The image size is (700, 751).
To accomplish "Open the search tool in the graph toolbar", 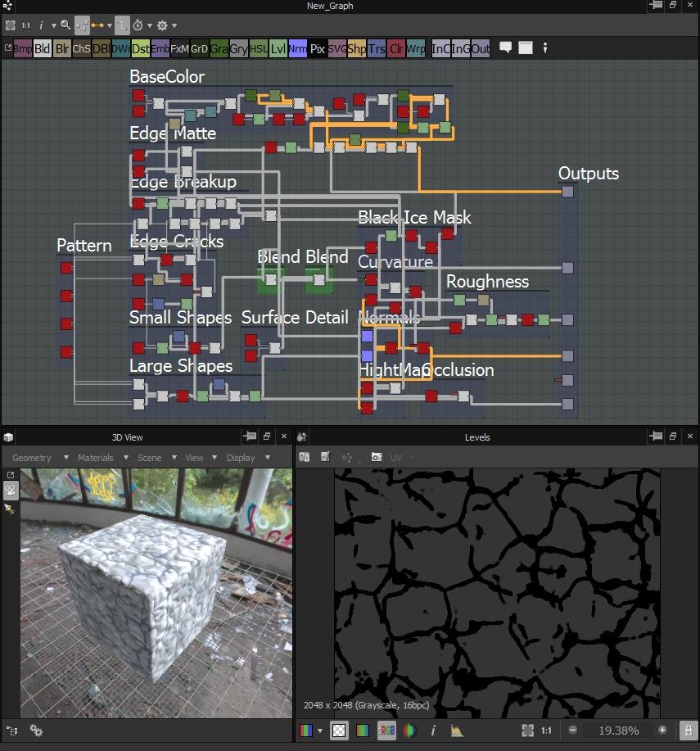I will (x=65, y=25).
